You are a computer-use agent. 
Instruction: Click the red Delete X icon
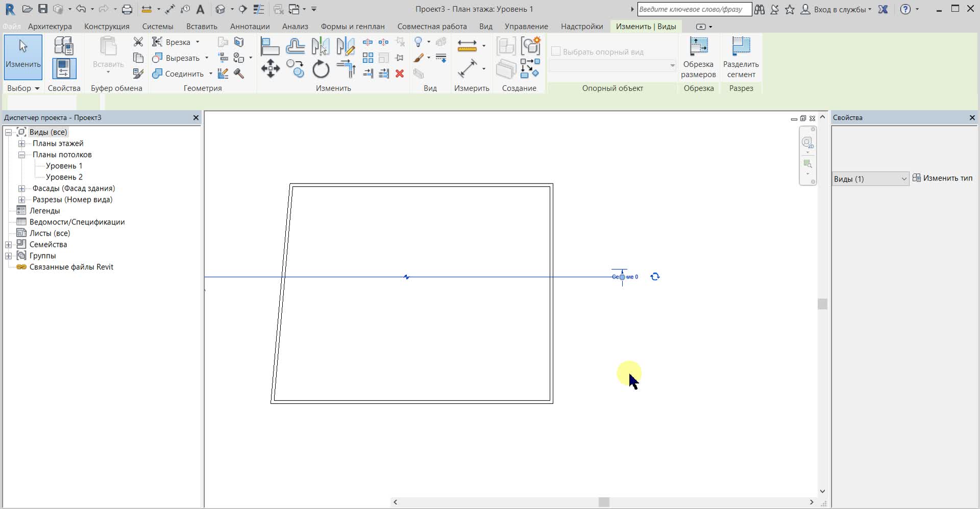coord(400,73)
